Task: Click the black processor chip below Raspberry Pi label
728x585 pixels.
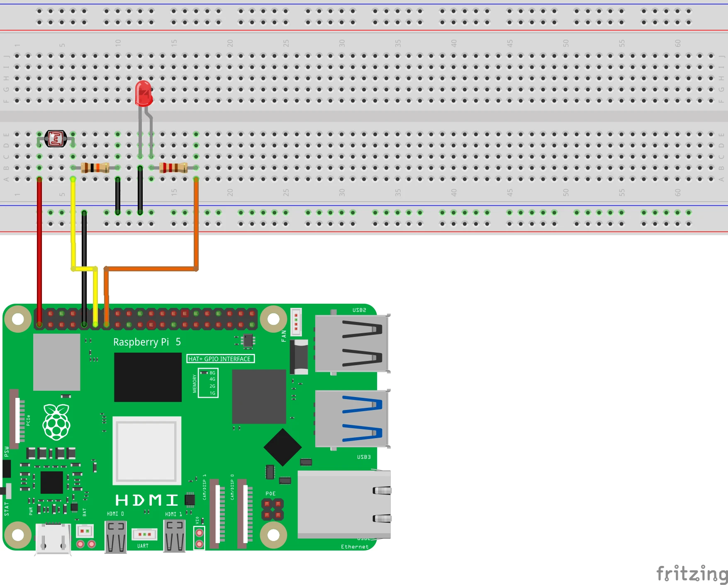Action: pos(148,377)
